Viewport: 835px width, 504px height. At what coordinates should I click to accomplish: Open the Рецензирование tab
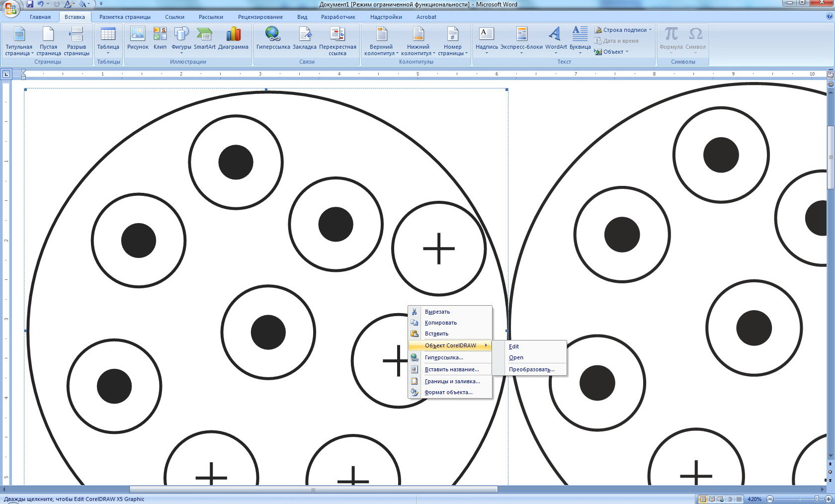[x=260, y=17]
